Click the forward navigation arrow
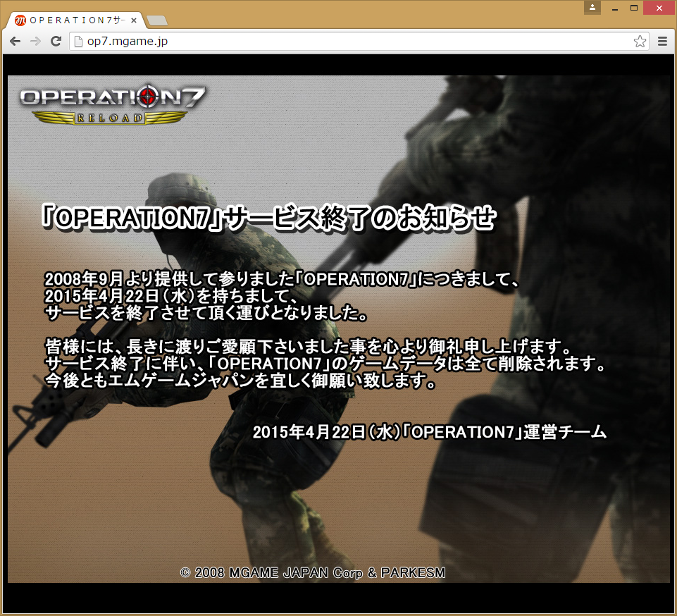The height and width of the screenshot is (616, 677). click(x=35, y=42)
